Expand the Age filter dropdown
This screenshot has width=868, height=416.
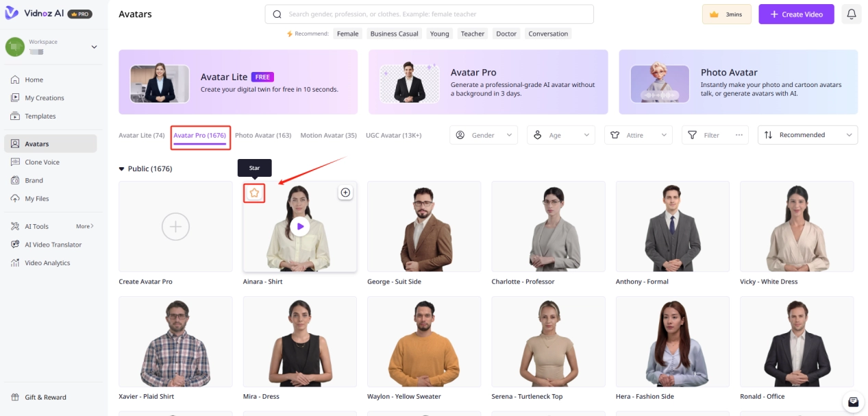pyautogui.click(x=560, y=135)
